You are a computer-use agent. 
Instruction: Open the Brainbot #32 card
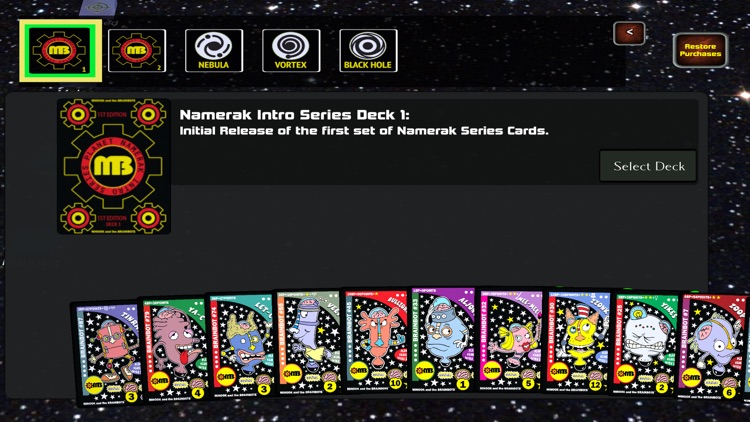[x=511, y=341]
